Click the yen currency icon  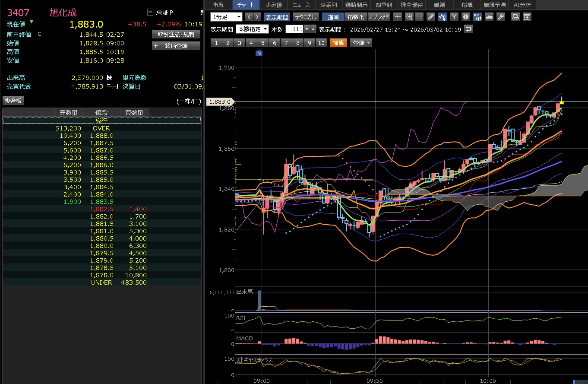454,17
